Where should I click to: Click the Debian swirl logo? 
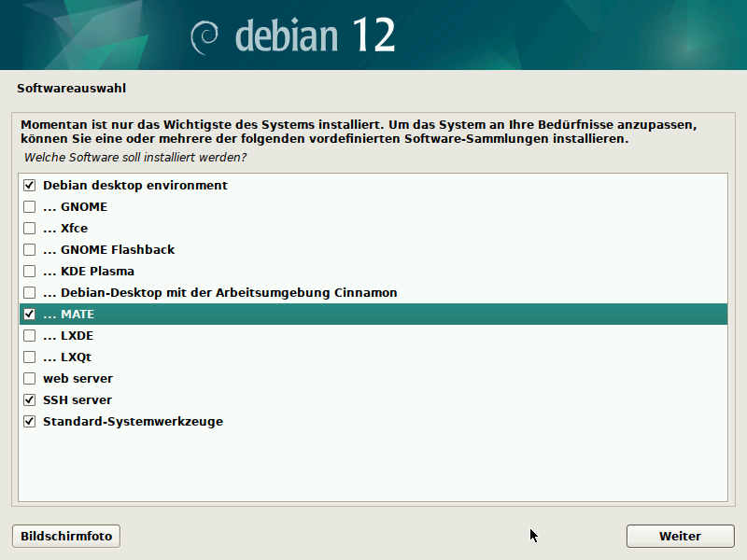205,36
